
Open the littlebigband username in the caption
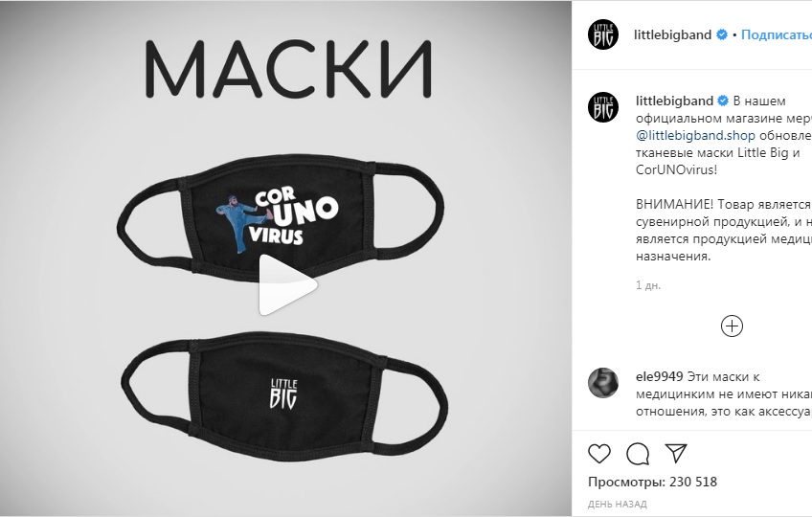click(x=674, y=101)
